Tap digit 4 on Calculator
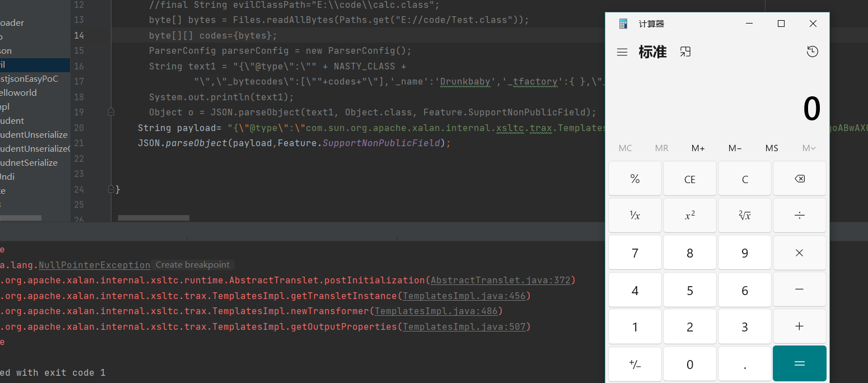868x383 pixels. (x=635, y=290)
